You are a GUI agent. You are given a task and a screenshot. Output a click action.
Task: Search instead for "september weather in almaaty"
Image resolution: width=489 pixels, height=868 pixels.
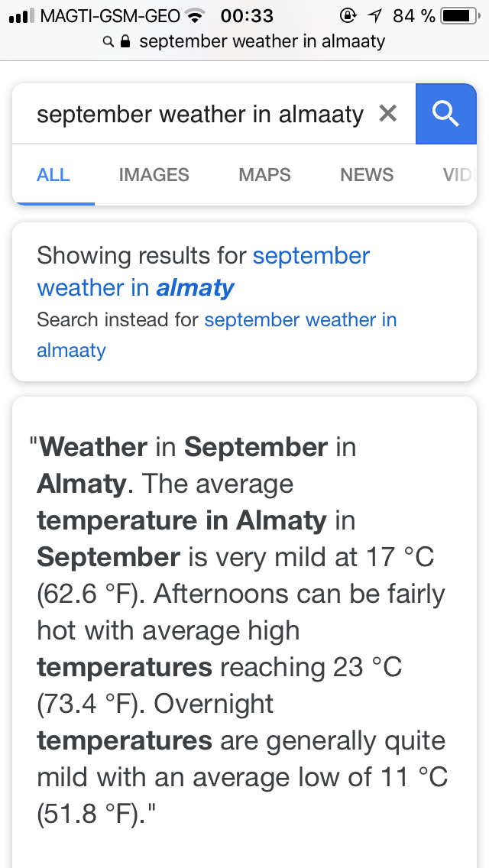click(x=300, y=320)
